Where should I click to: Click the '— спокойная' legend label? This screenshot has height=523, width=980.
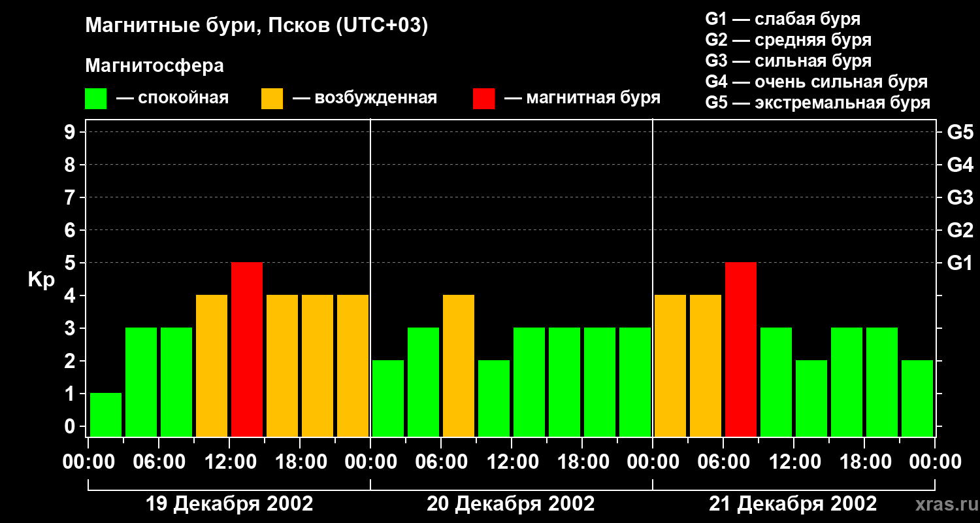coord(172,99)
